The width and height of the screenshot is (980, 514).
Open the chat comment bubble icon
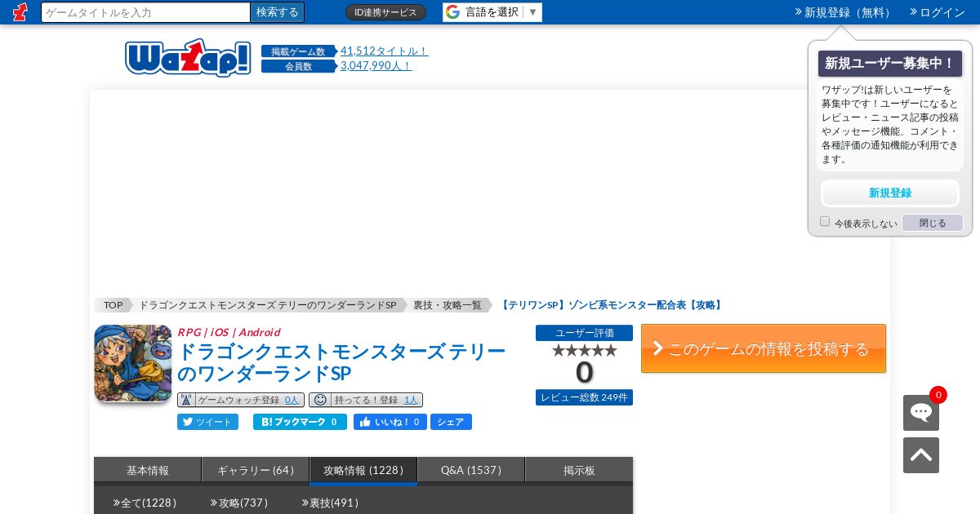(921, 413)
